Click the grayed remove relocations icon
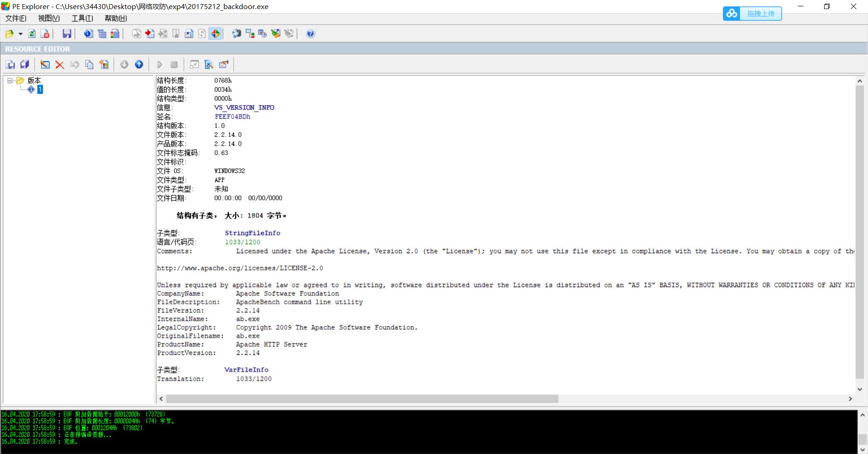Image resolution: width=868 pixels, height=454 pixels. coord(289,34)
